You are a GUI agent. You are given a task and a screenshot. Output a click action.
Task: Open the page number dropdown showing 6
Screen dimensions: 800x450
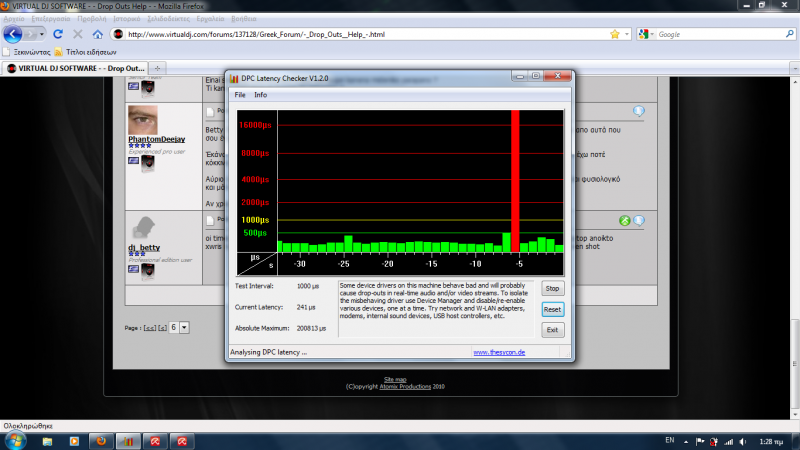coord(184,328)
